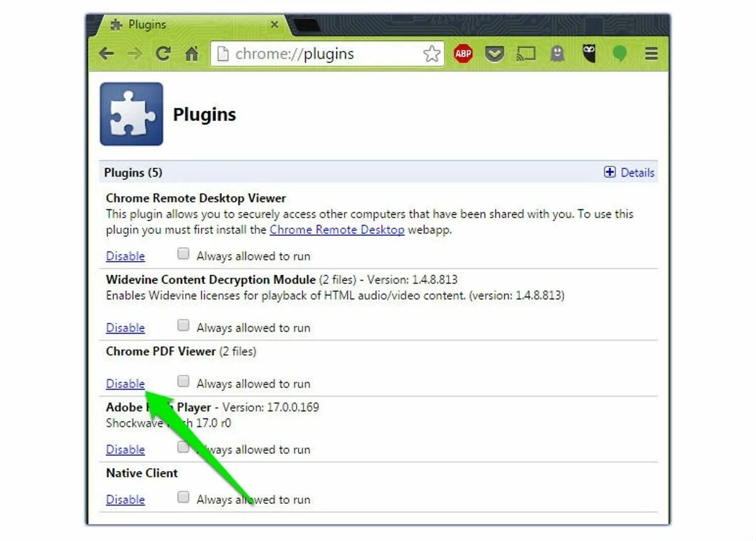Disable the Chrome PDF Viewer plugin

tap(125, 383)
